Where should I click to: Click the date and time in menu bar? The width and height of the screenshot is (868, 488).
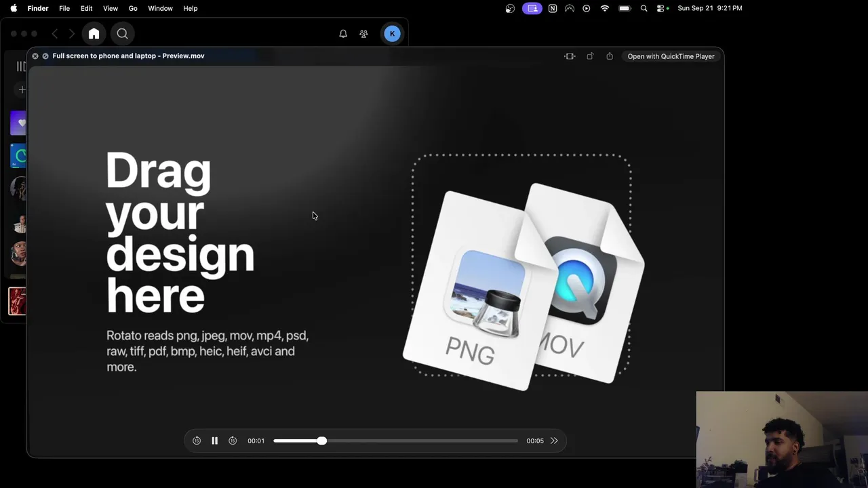point(710,8)
